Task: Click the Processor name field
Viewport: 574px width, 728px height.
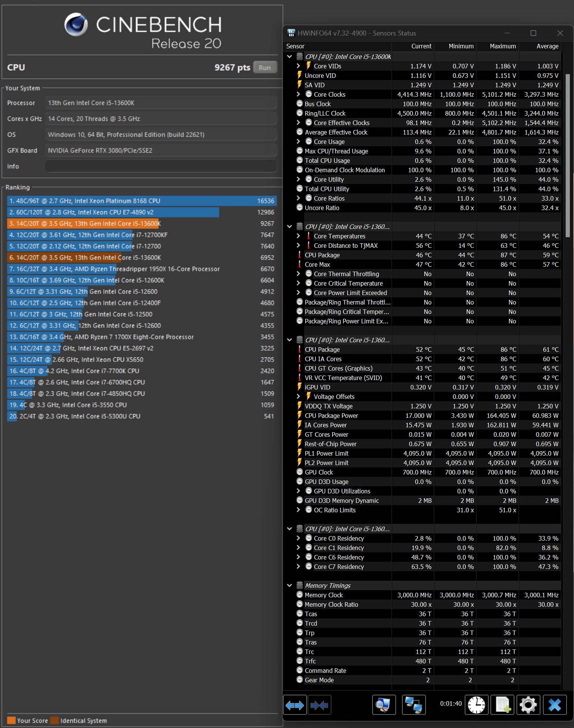Action: point(161,103)
